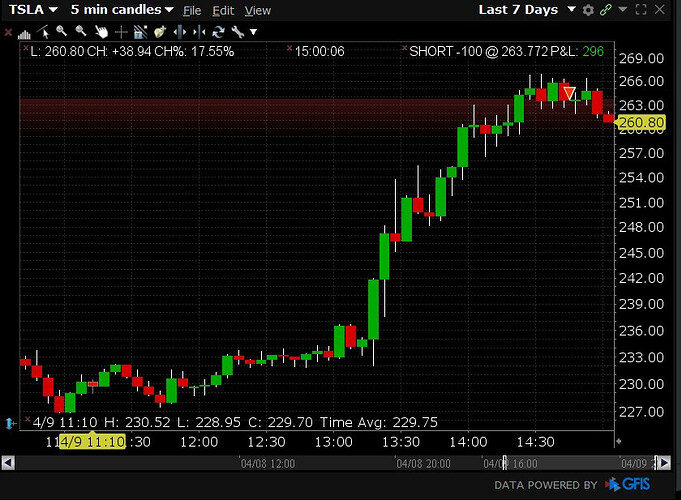Select the second magnifier zoom tool
The height and width of the screenshot is (500, 681).
[x=81, y=31]
